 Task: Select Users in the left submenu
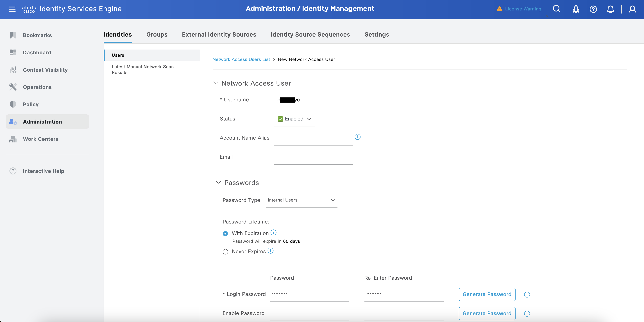[x=152, y=55]
